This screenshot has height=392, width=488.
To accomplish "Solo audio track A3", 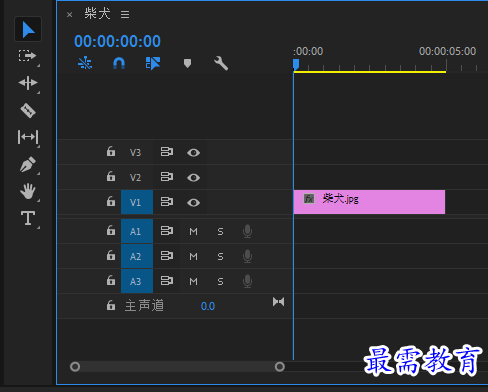I will point(220,282).
